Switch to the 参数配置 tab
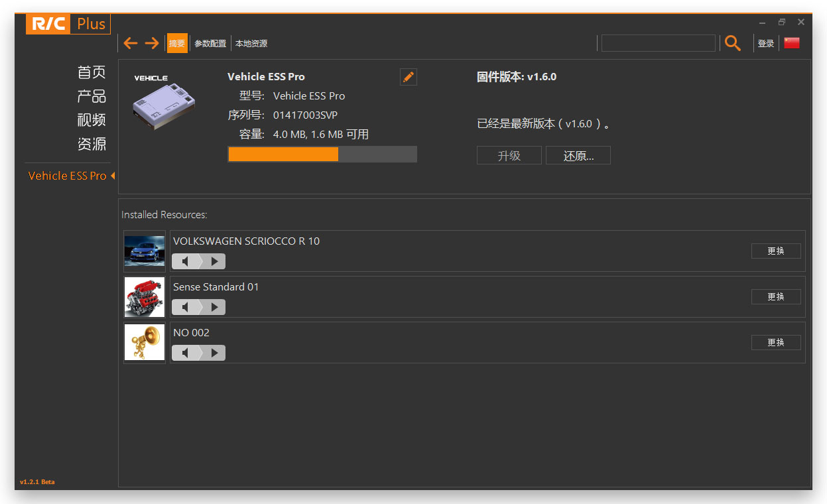The width and height of the screenshot is (827, 504). point(210,44)
